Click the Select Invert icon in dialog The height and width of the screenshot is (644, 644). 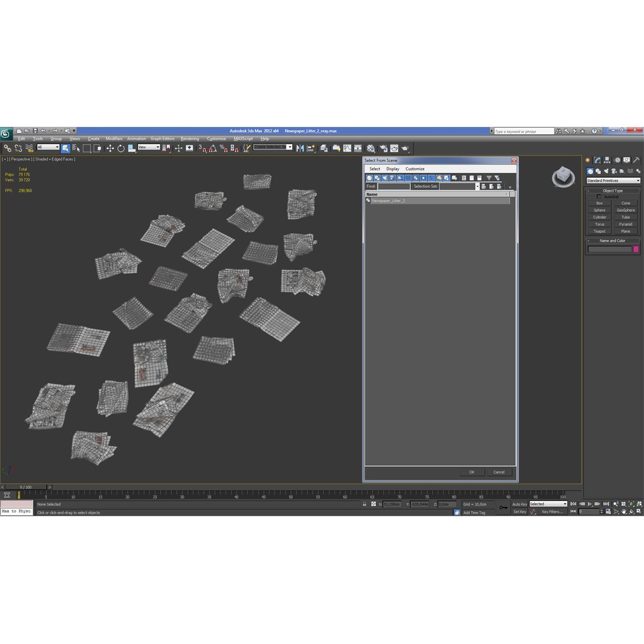(x=479, y=178)
